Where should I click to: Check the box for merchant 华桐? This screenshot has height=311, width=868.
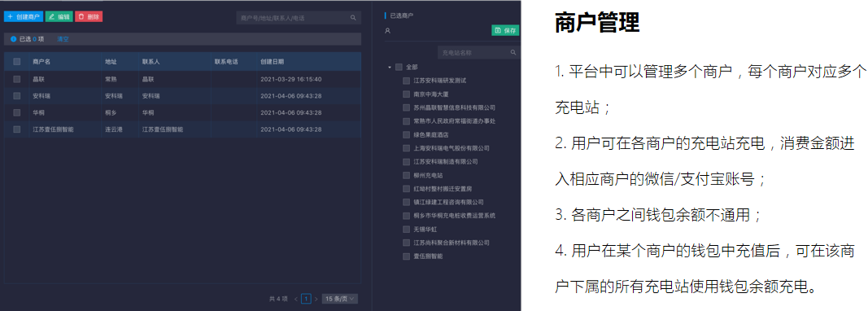pos(16,112)
